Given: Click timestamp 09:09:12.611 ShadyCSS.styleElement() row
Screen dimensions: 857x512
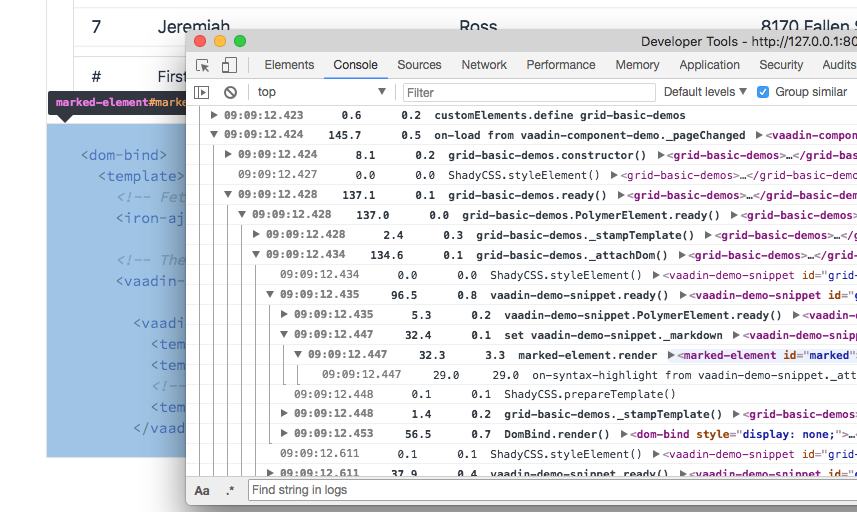Looking at the screenshot, I should 319,454.
